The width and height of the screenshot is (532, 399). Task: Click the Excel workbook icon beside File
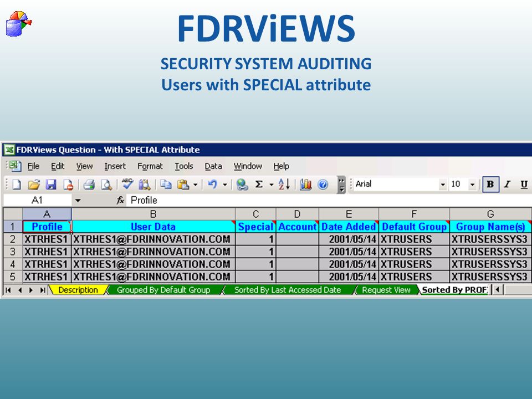(x=15, y=166)
